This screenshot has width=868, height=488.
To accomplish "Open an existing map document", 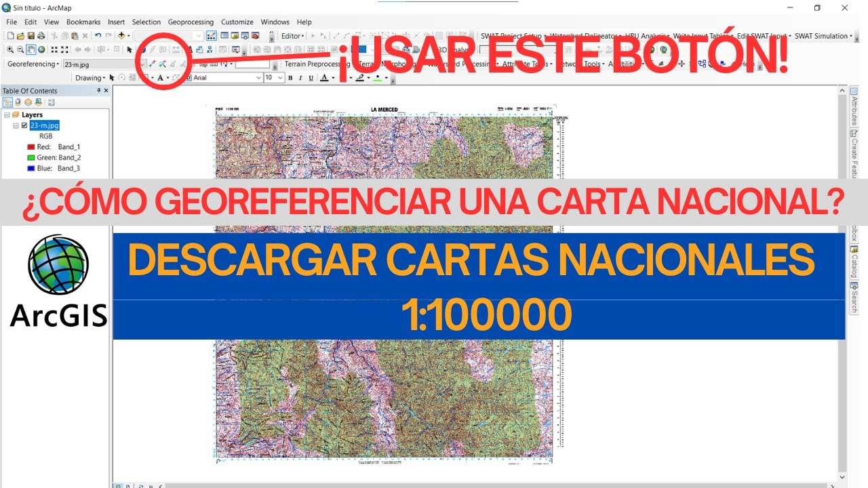I will (x=20, y=36).
